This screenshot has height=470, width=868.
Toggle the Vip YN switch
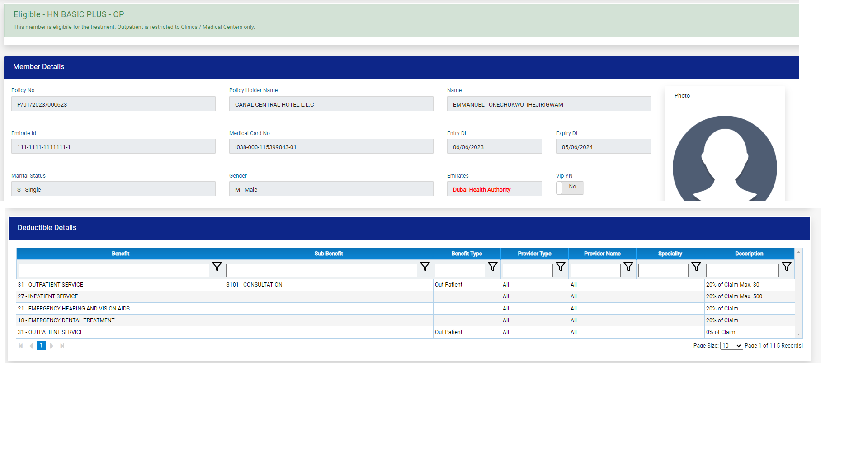pos(570,188)
